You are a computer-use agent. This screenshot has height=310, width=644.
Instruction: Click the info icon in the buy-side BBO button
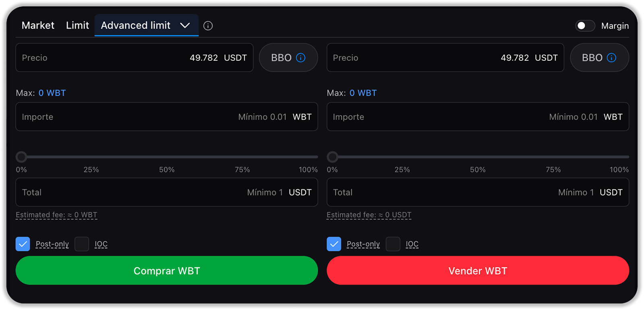pos(301,58)
